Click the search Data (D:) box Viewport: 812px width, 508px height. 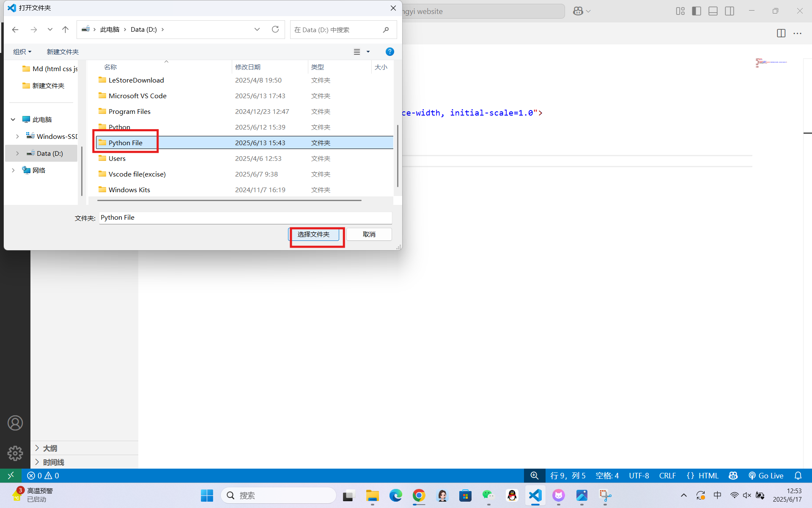343,30
